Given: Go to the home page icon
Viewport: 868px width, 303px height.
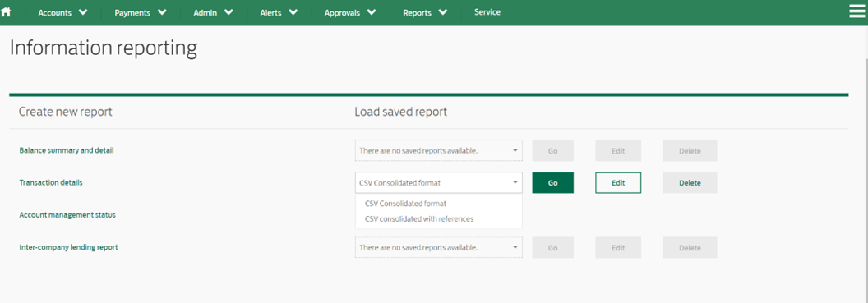Looking at the screenshot, I should click(x=6, y=12).
